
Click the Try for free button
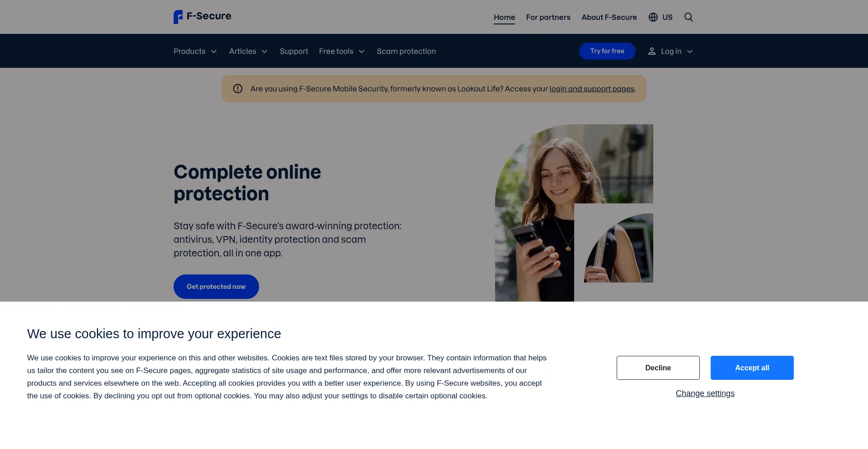(607, 51)
